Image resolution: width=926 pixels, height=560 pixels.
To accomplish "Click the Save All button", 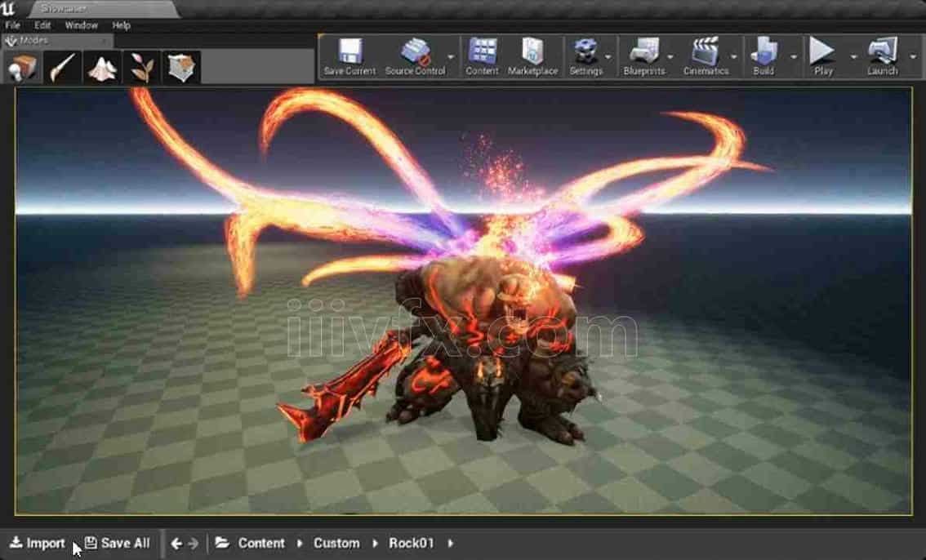I will 118,543.
